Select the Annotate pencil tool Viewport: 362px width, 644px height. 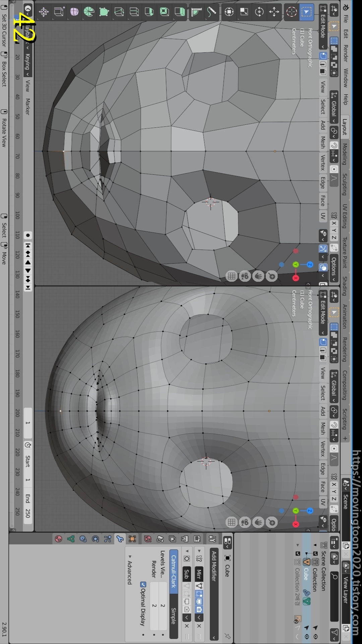[212, 12]
